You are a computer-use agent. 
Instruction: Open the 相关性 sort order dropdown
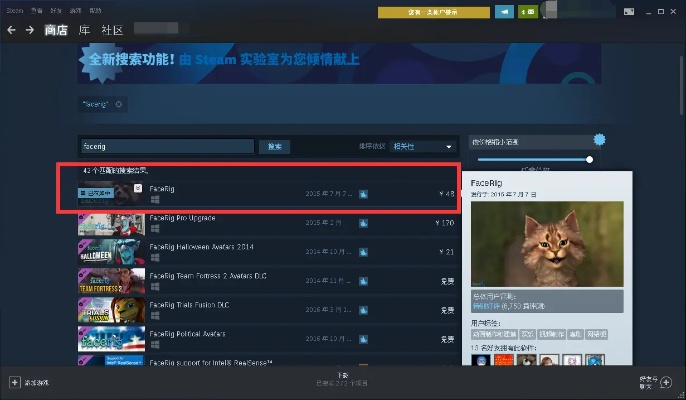tap(422, 146)
